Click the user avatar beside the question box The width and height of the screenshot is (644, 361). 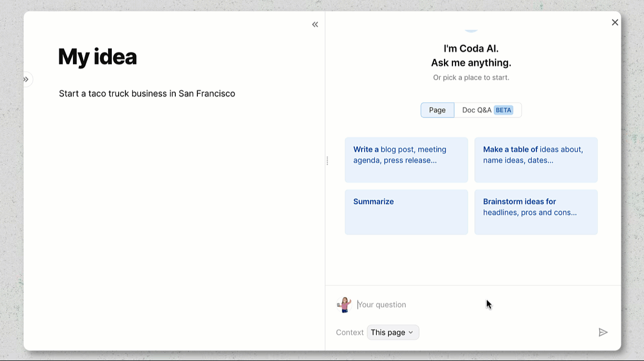[344, 304]
